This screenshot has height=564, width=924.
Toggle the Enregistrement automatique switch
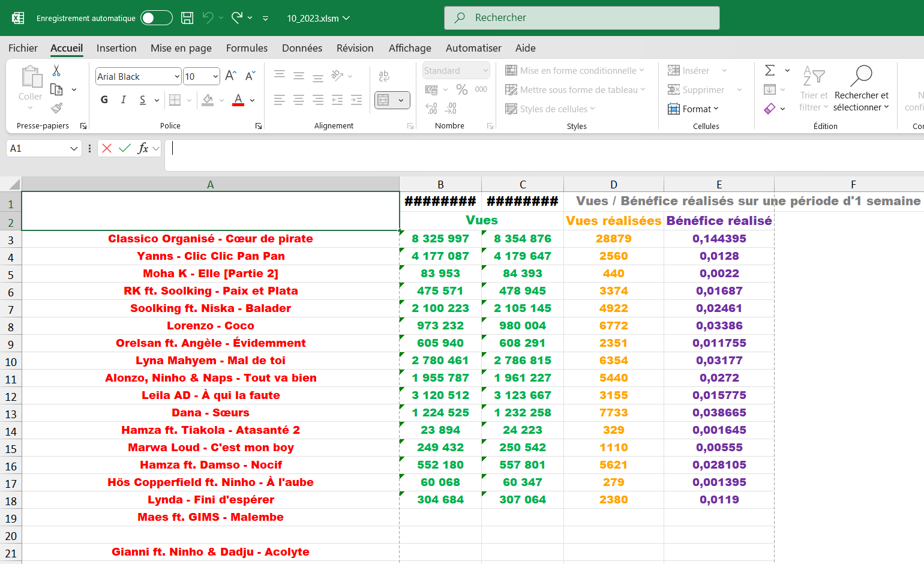(156, 18)
